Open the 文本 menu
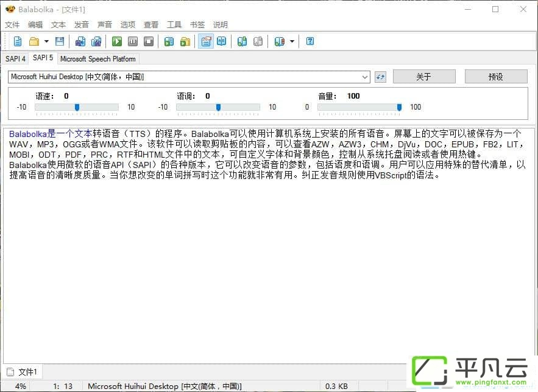 click(58, 25)
